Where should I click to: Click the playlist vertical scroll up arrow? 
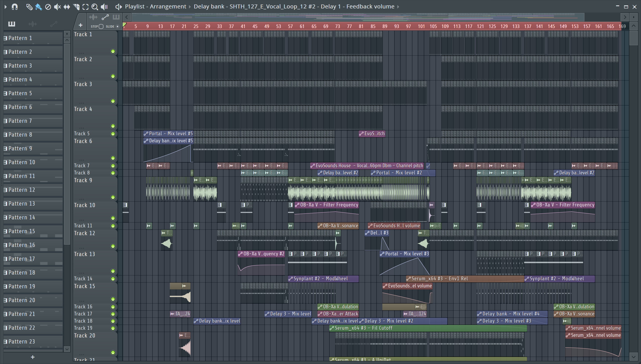[633, 26]
